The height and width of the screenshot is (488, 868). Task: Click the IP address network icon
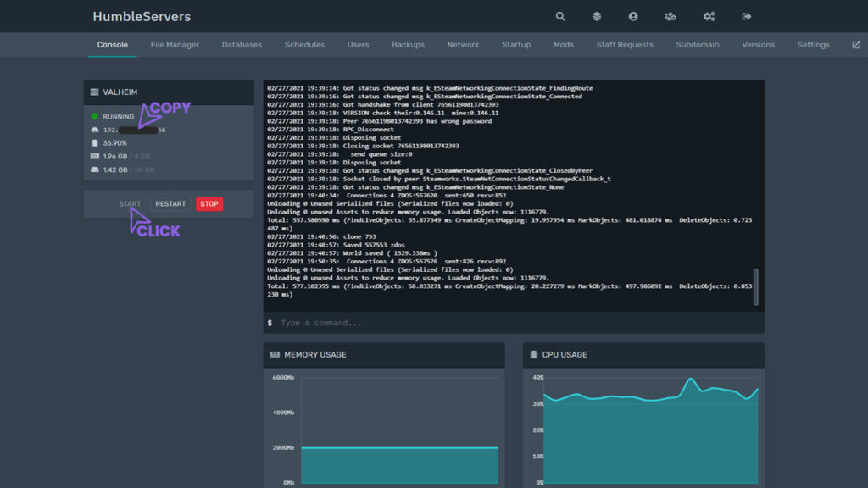95,130
